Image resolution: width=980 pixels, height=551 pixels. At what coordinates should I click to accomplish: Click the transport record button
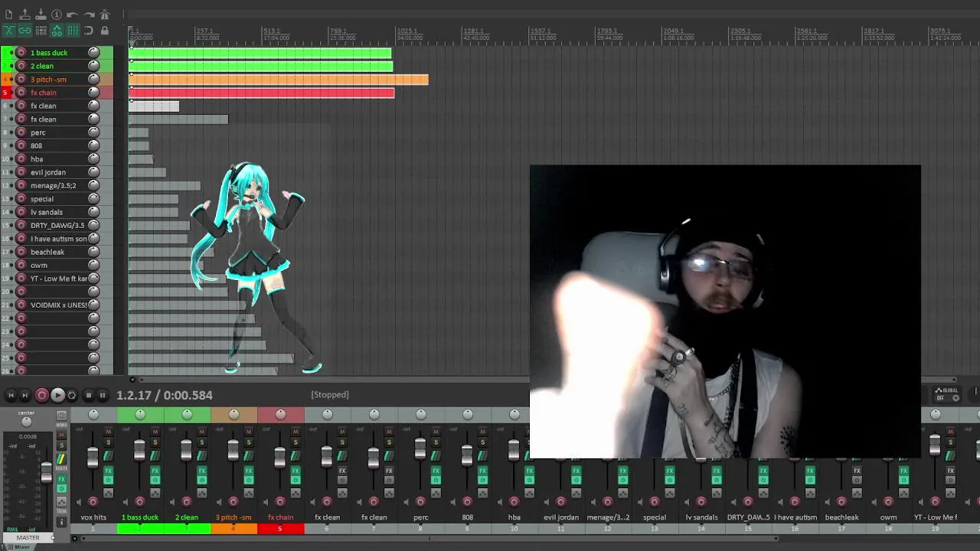click(41, 396)
